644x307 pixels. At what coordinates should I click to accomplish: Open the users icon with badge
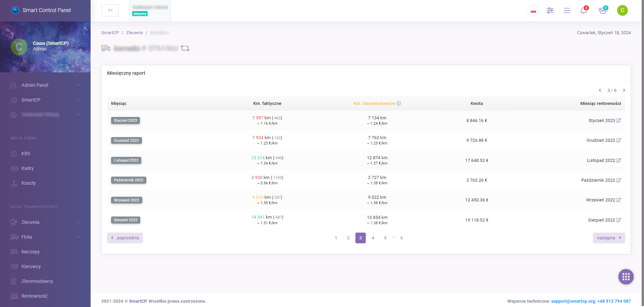click(603, 10)
